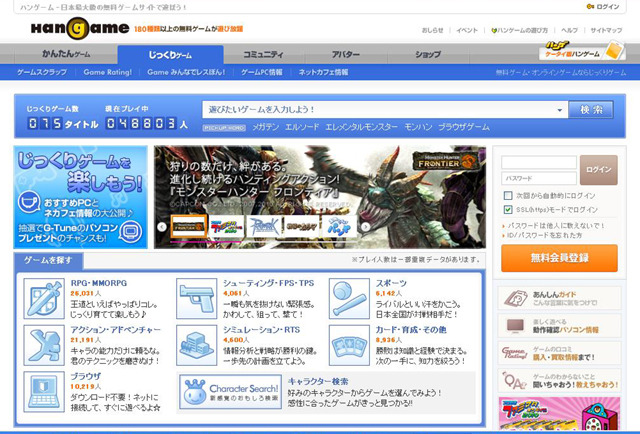Viewport: 640px width, 434px height.
Task: Open the RPG・MMORPG sword icon
Action: click(44, 298)
